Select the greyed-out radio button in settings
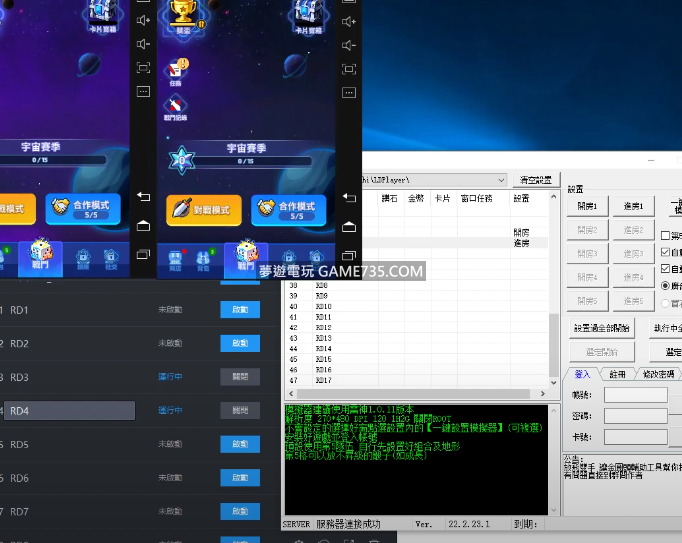Viewport: 682px width, 543px height. 667,302
